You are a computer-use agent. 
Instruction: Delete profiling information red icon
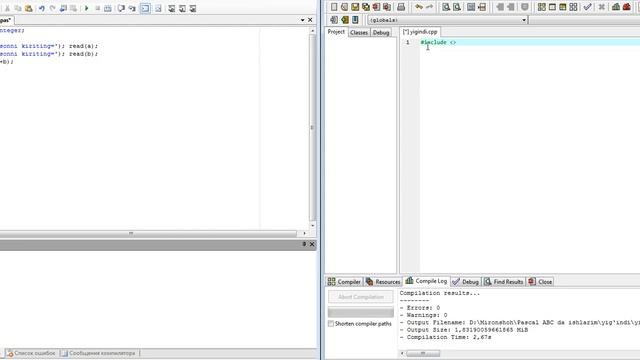coord(627,7)
